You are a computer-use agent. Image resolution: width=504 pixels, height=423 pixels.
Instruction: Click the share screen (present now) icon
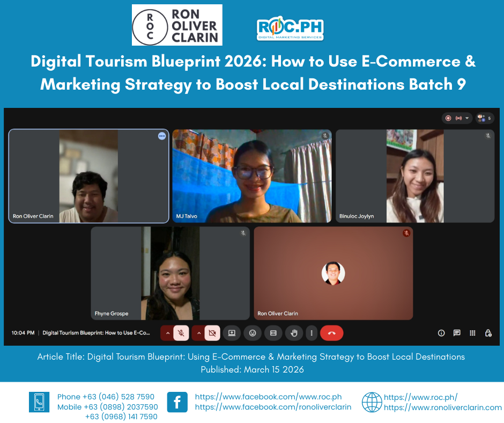point(232,333)
